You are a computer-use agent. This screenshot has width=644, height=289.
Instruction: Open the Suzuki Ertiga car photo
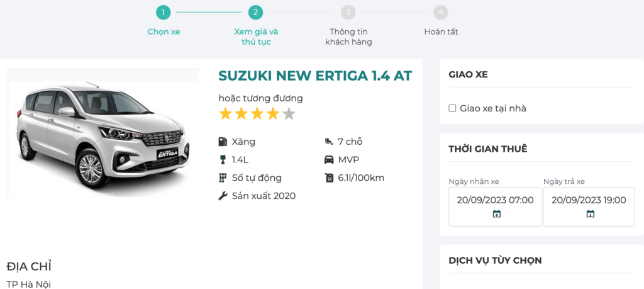[104, 132]
